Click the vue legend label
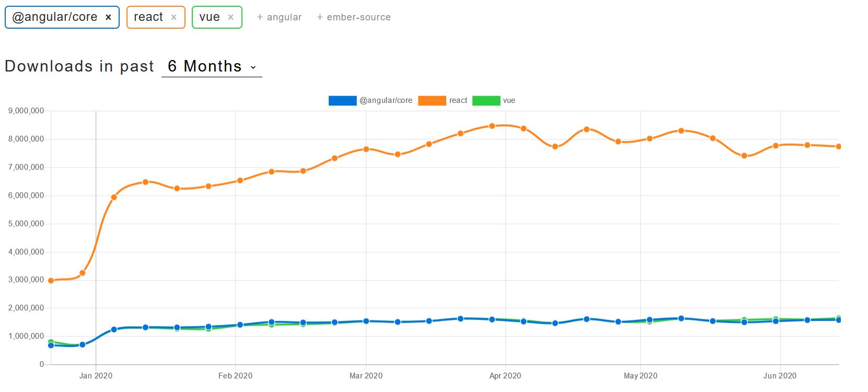This screenshot has width=868, height=392. pyautogui.click(x=509, y=100)
